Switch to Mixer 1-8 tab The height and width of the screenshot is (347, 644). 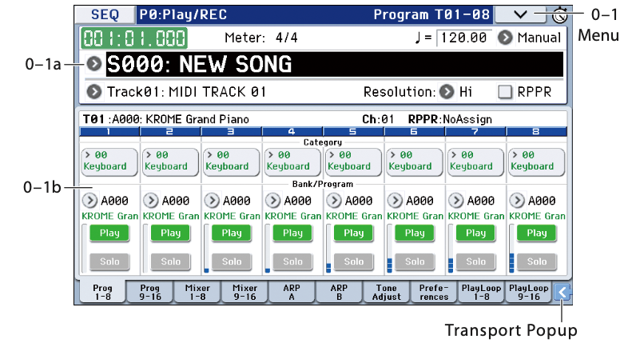click(197, 293)
